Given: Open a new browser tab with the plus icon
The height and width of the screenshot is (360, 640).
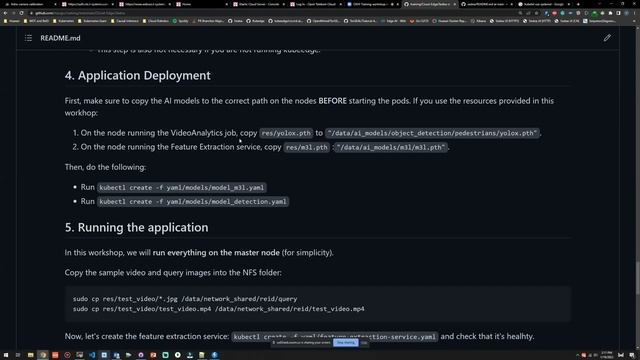Looking at the screenshot, I should coord(578,4).
